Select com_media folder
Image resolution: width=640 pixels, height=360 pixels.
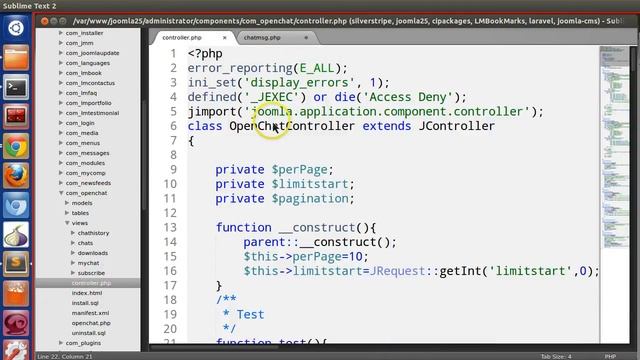[x=82, y=133]
